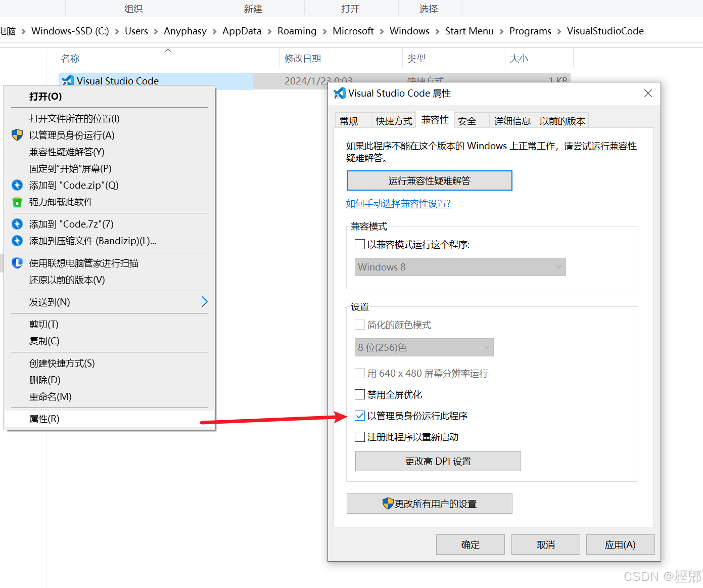Click breadcrumb chevron after Programs
The image size is (703, 588).
click(559, 31)
